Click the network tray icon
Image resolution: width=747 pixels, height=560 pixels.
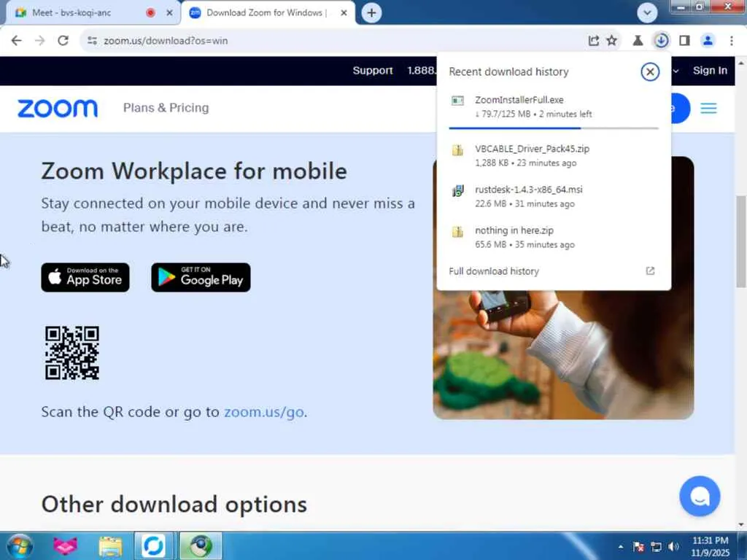(656, 547)
